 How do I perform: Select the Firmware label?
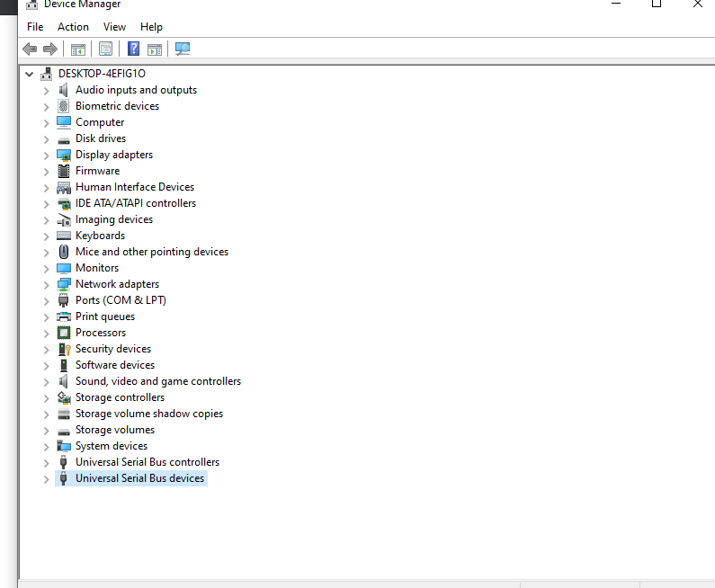[x=98, y=171]
